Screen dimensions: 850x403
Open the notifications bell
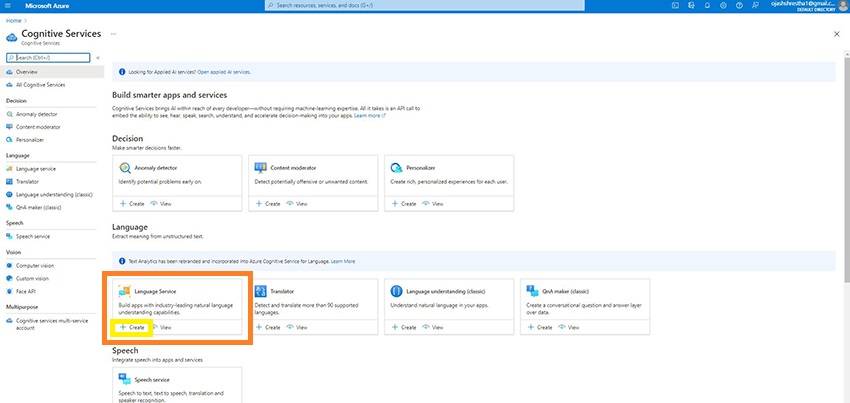[x=707, y=5]
